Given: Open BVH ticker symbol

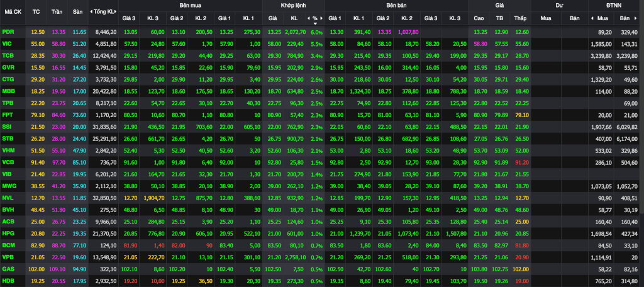Looking at the screenshot, I should tap(8, 210).
